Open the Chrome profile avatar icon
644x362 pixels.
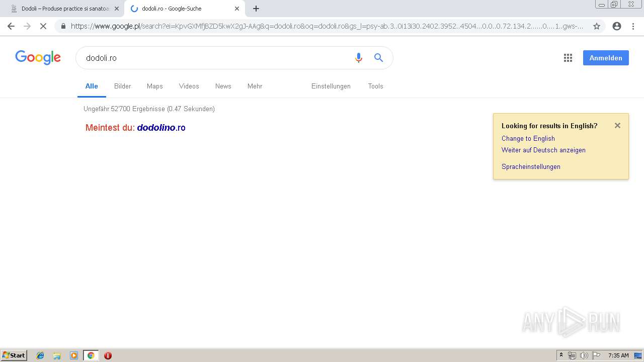[x=617, y=26]
